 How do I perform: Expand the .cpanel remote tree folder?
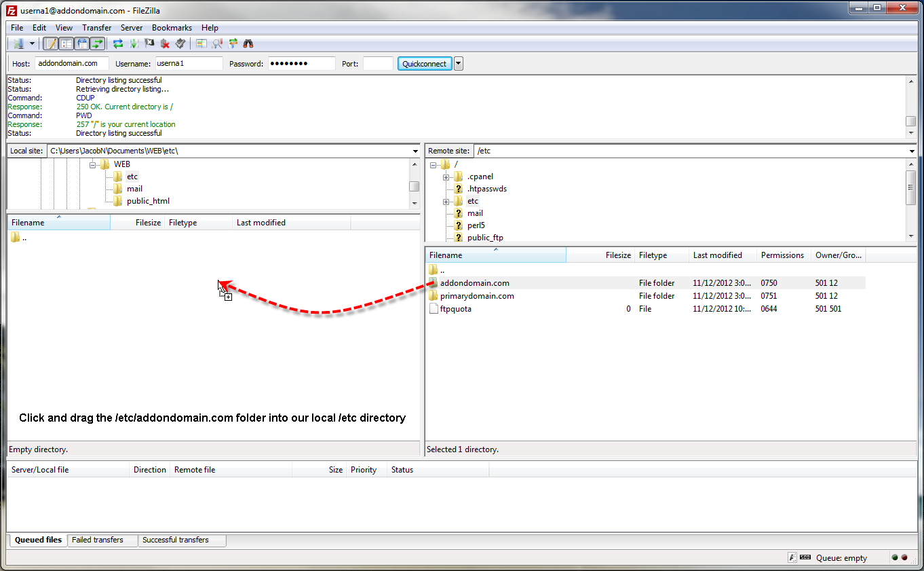446,177
